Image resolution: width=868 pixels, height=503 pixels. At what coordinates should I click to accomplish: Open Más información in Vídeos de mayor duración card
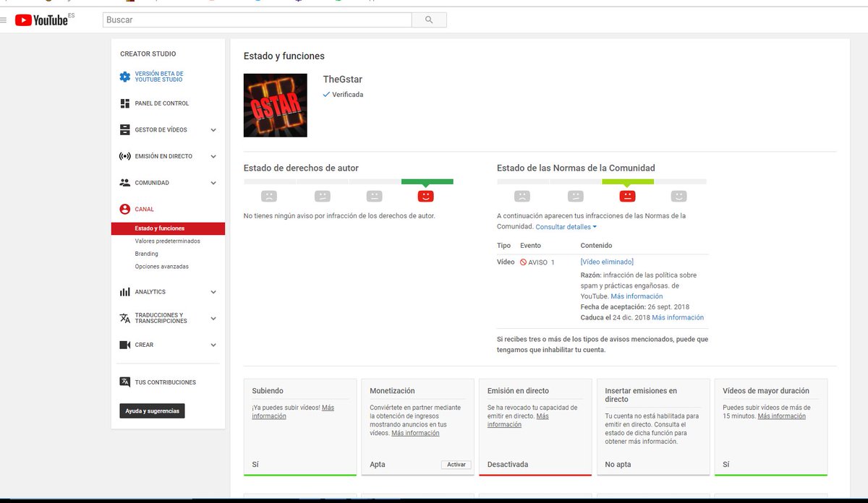click(782, 416)
